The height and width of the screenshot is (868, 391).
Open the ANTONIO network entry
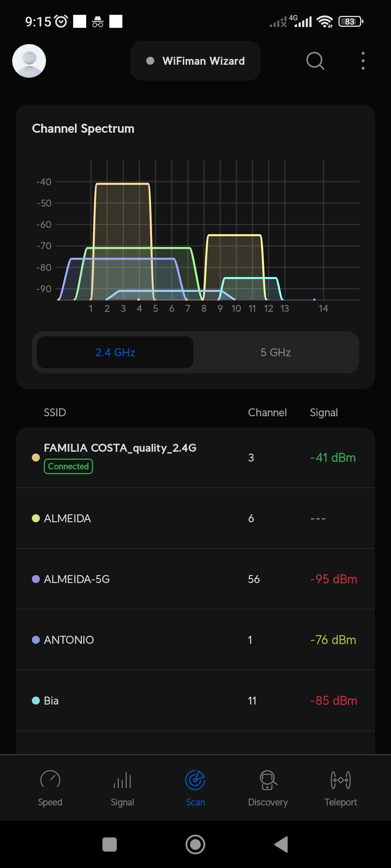(x=195, y=640)
